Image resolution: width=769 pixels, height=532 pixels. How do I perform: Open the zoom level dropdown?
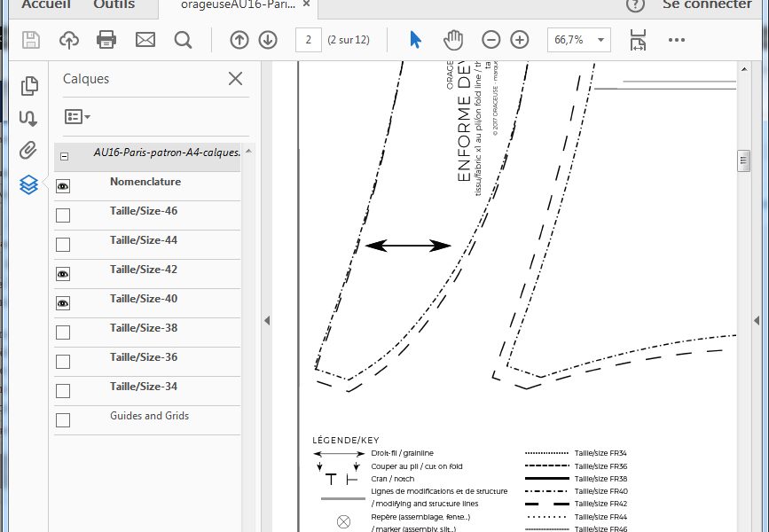tap(600, 40)
